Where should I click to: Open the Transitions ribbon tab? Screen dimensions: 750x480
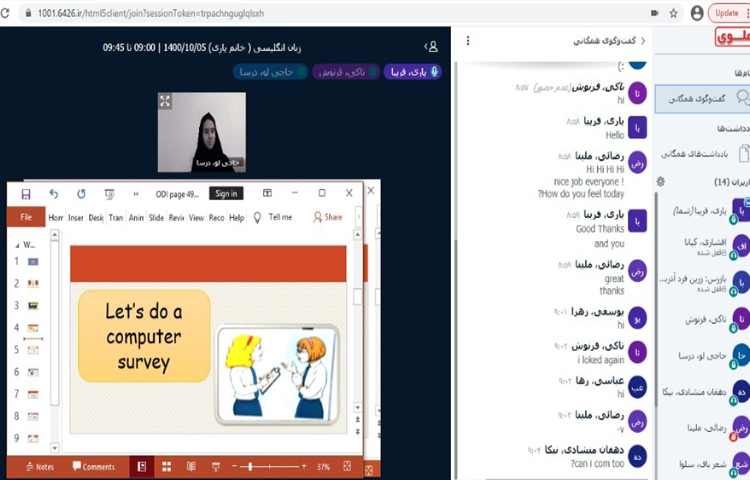point(116,218)
